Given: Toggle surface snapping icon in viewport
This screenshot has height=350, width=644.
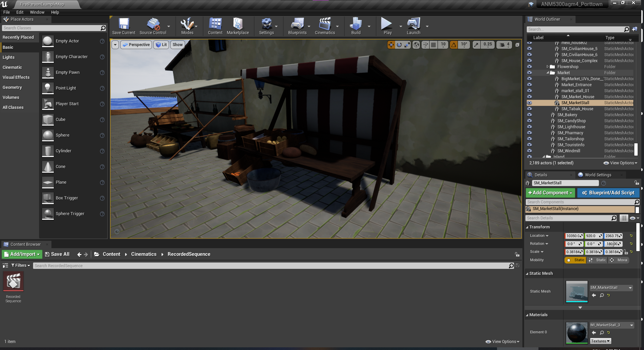Looking at the screenshot, I should click(425, 45).
